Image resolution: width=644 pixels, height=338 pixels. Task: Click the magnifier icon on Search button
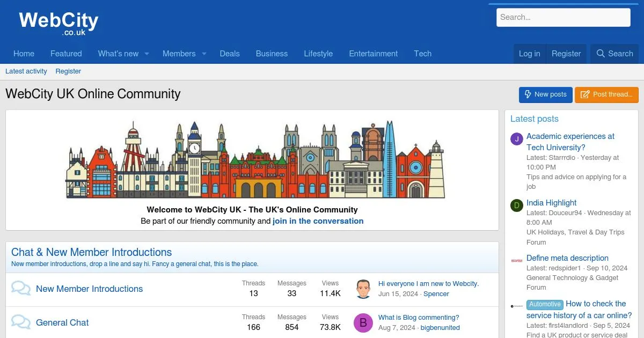601,54
